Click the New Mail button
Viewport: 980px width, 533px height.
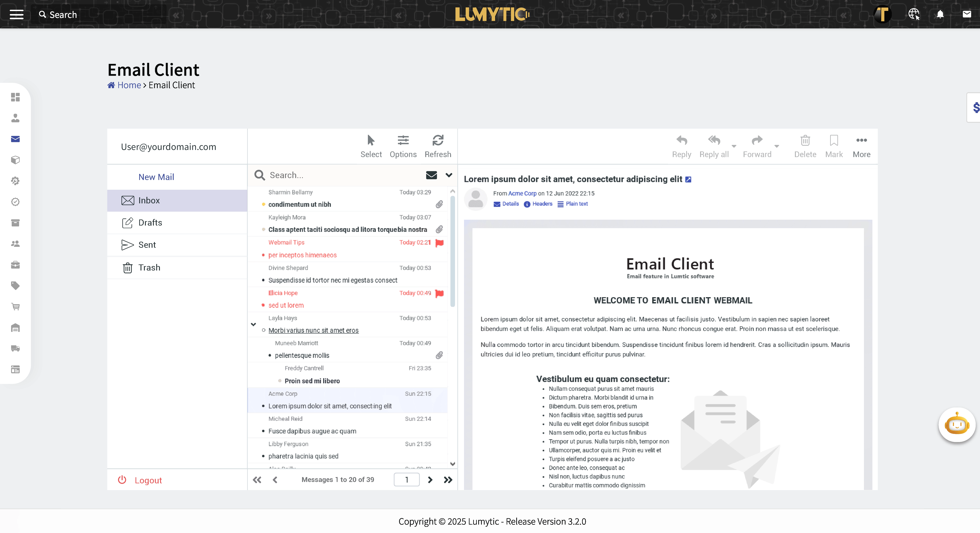point(156,177)
